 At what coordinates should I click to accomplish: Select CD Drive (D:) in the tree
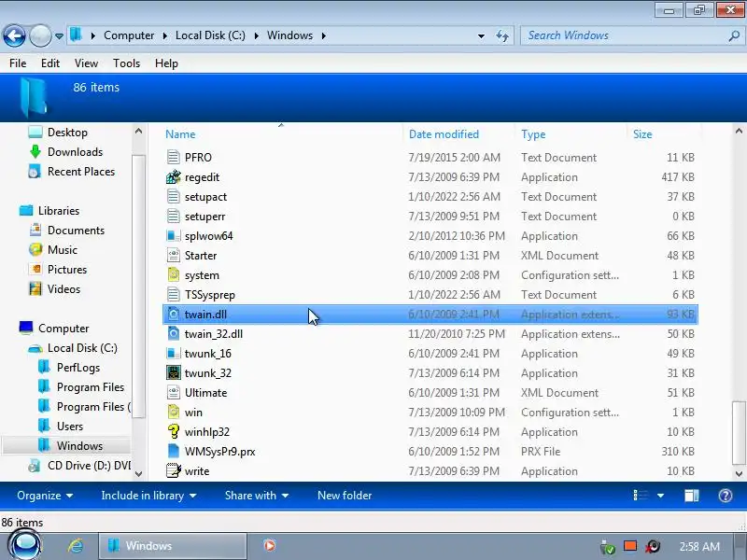(89, 465)
